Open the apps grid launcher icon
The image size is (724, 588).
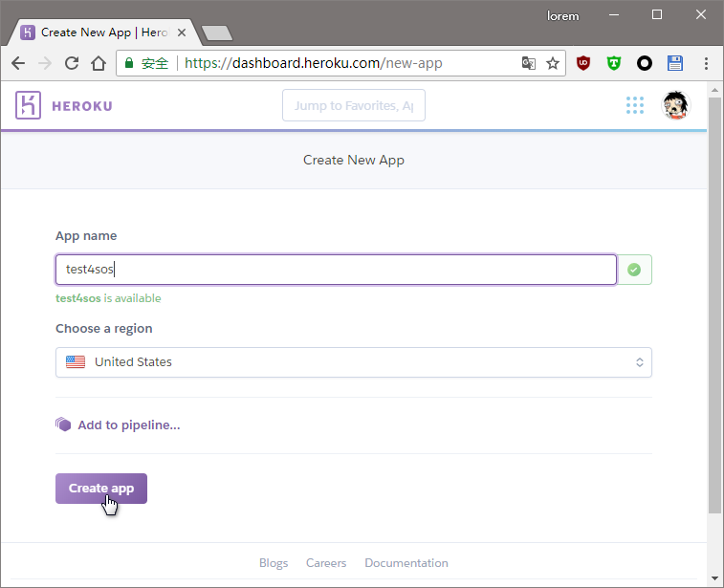tap(635, 105)
